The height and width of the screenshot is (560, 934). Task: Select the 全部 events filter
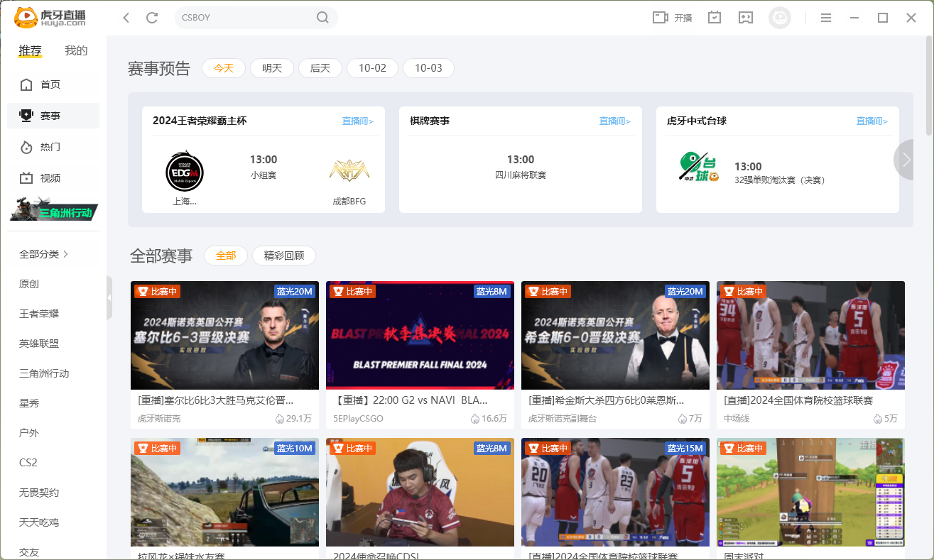[x=226, y=256]
